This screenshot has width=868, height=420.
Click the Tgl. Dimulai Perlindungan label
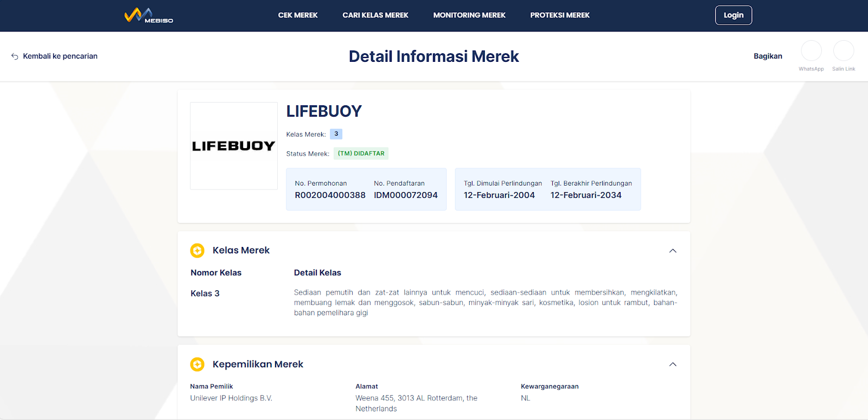click(x=503, y=183)
